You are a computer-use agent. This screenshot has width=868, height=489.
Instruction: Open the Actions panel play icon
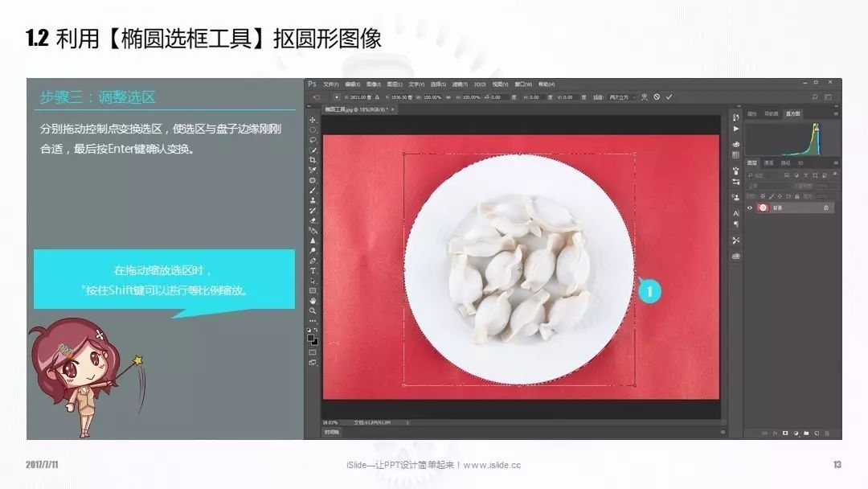pyautogui.click(x=735, y=129)
